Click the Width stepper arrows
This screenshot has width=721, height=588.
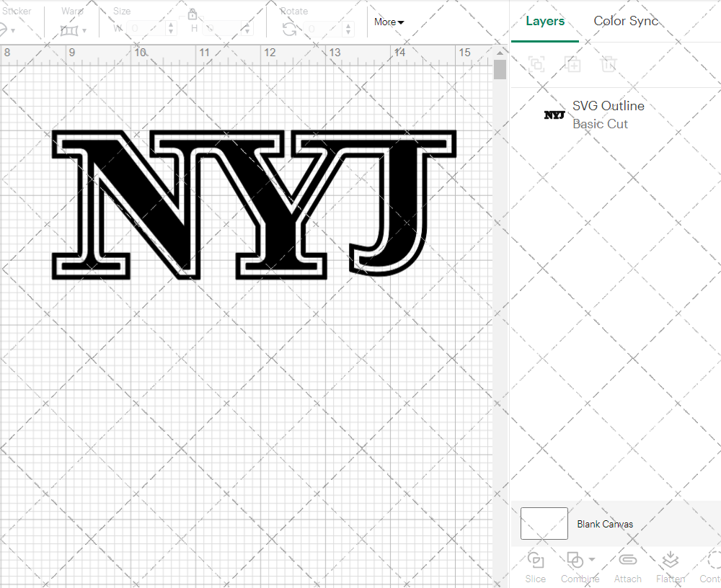[171, 29]
